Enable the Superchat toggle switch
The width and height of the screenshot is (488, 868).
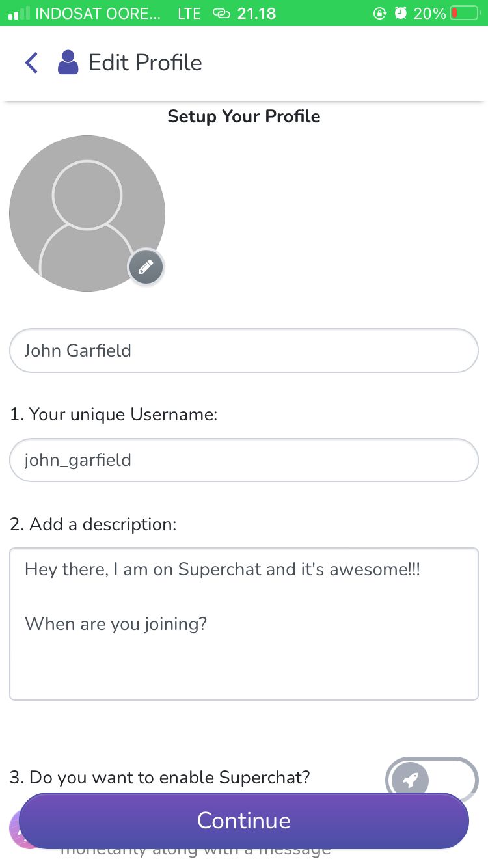[431, 777]
